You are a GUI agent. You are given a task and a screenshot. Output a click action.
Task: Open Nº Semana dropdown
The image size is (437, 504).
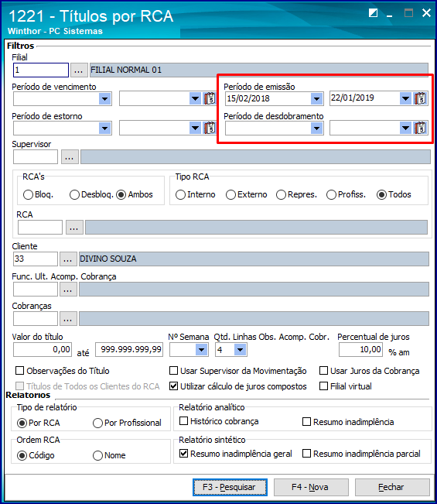[202, 349]
